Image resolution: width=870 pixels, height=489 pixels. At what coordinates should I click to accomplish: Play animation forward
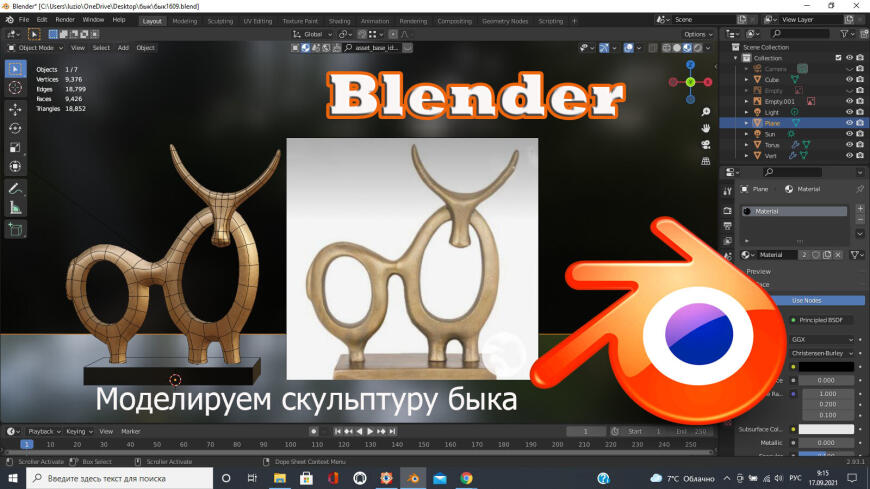pos(370,431)
